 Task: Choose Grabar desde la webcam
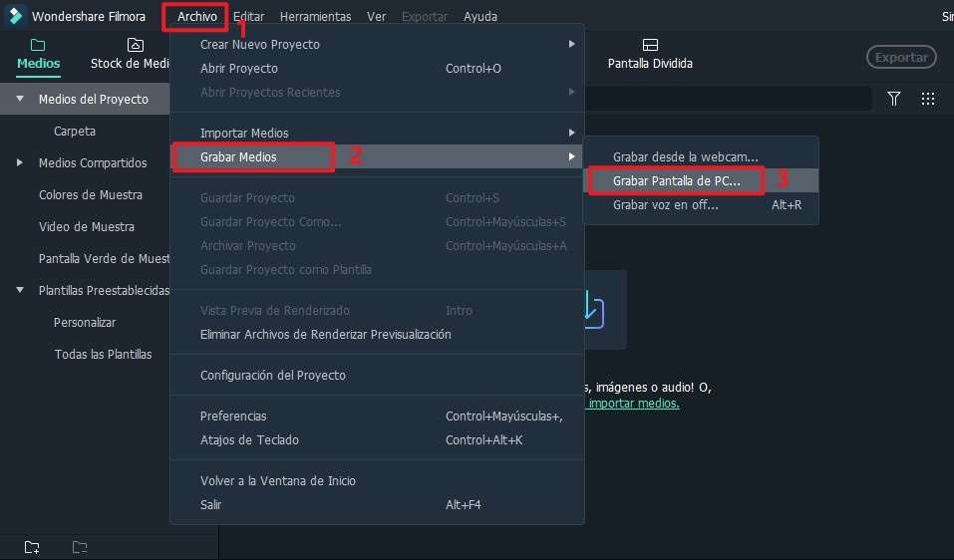click(x=701, y=156)
